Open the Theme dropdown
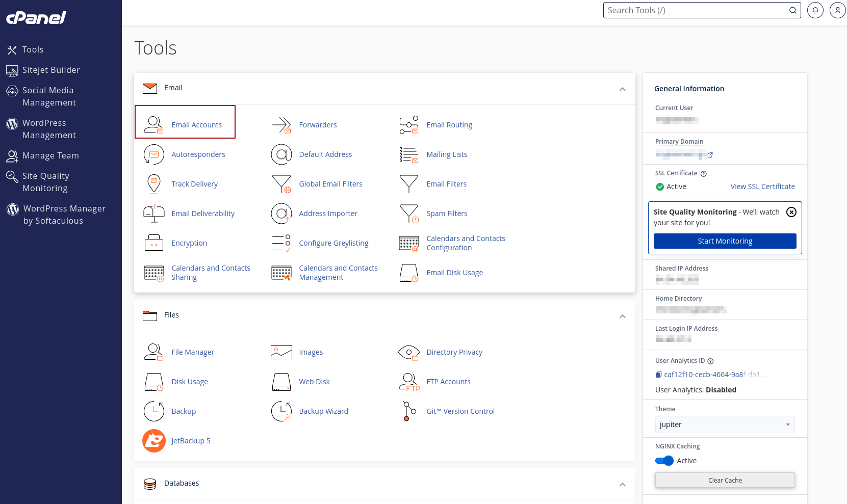The width and height of the screenshot is (847, 504). [725, 425]
